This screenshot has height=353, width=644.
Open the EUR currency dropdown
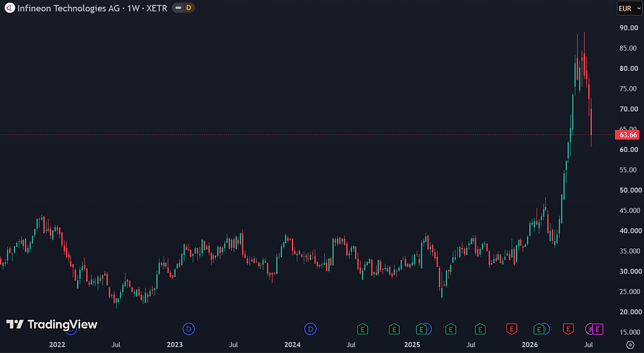pos(630,9)
